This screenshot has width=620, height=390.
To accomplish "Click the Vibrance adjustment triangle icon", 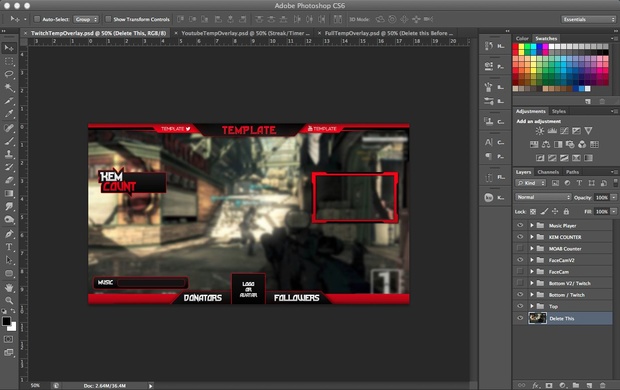I will click(588, 131).
